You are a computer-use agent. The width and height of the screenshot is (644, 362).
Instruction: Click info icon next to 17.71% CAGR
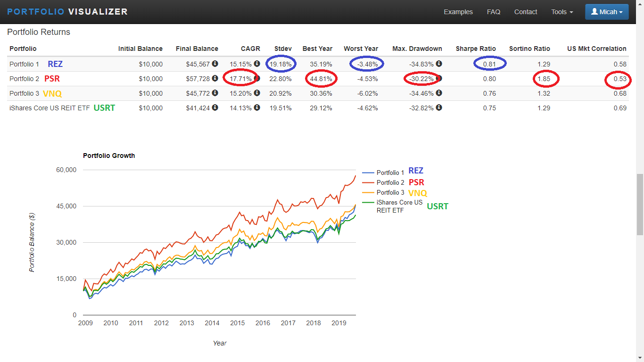click(257, 78)
